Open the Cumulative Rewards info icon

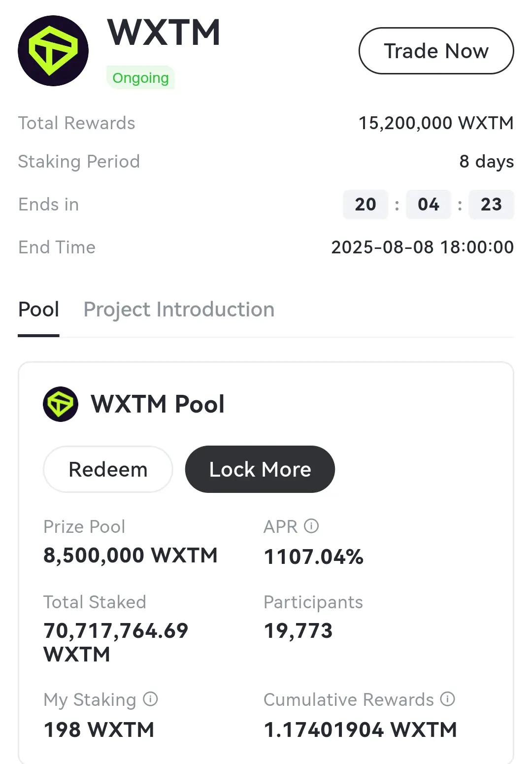click(x=448, y=699)
